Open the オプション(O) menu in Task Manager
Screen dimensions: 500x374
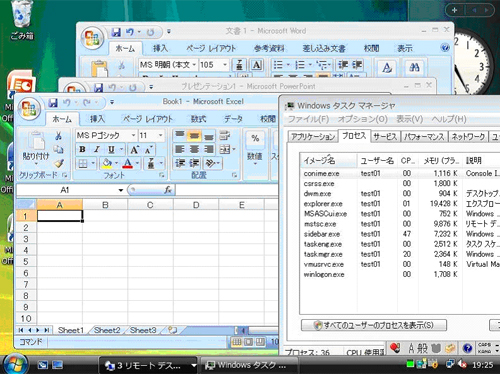(362, 119)
